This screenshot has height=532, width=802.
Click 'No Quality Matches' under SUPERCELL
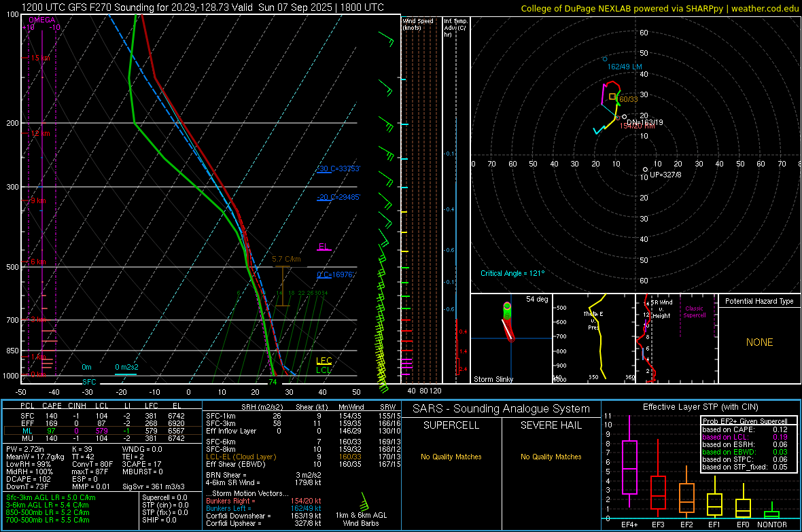click(x=451, y=457)
